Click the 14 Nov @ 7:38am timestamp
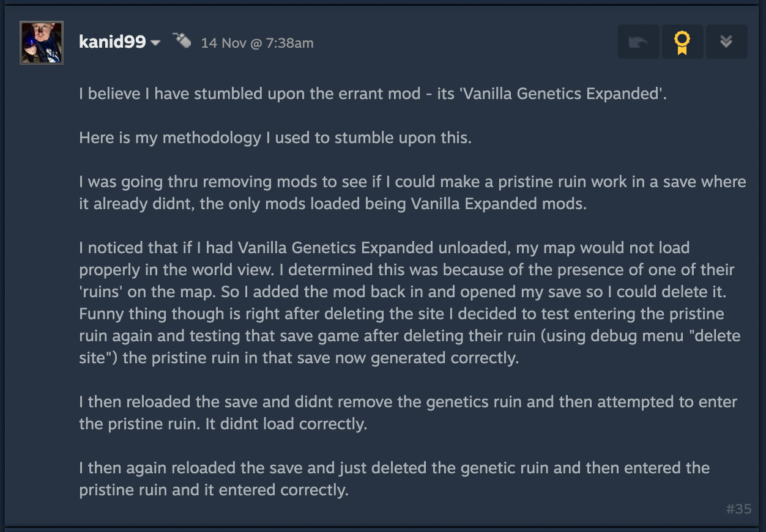This screenshot has width=766, height=532. (257, 43)
